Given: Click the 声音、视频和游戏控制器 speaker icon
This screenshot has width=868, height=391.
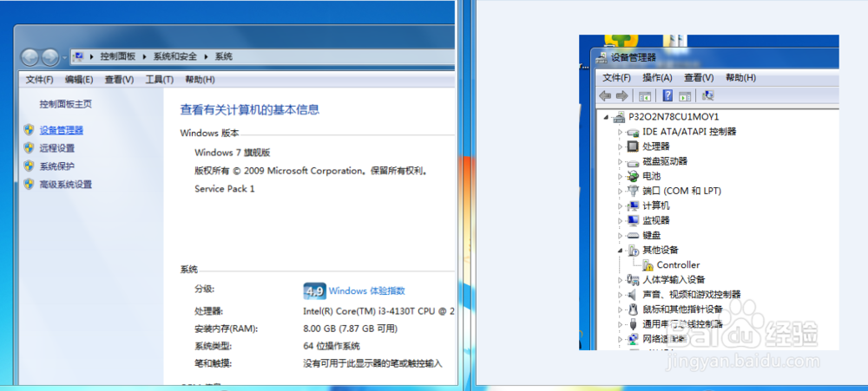Looking at the screenshot, I should 633,295.
